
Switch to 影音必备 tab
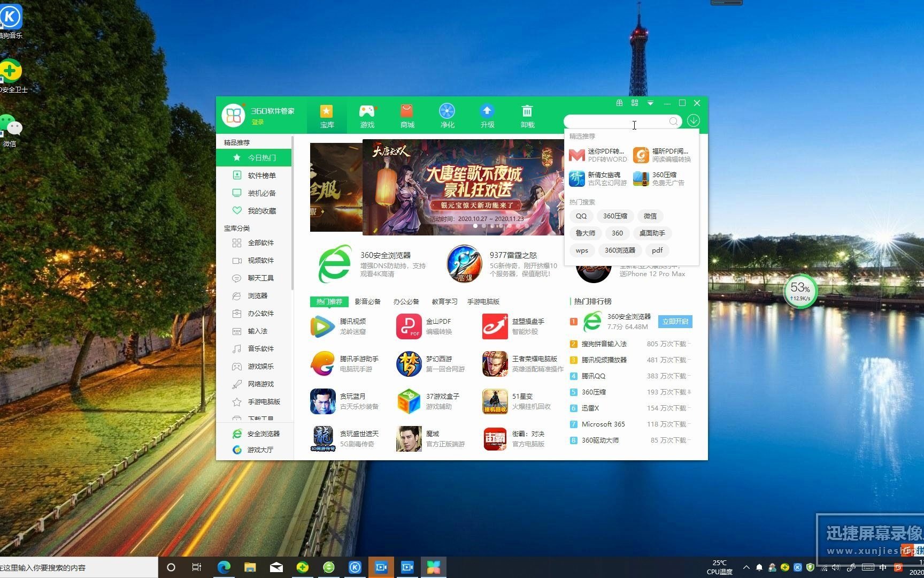coord(367,302)
